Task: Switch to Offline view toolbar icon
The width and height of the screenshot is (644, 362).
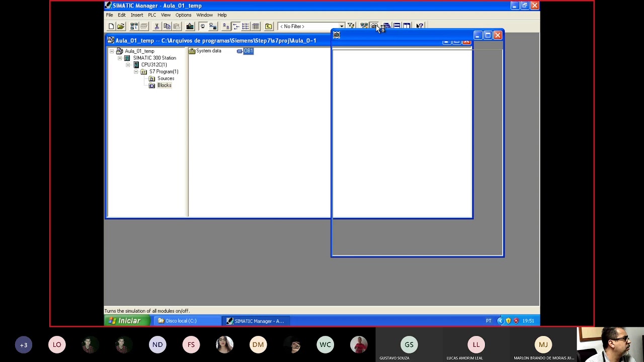Action: pos(203,26)
